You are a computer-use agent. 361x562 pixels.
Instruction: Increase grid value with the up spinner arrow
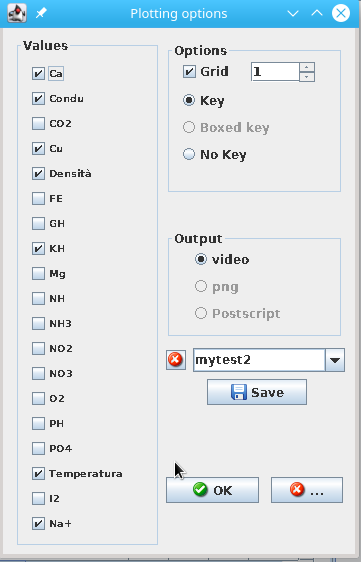(307, 67)
